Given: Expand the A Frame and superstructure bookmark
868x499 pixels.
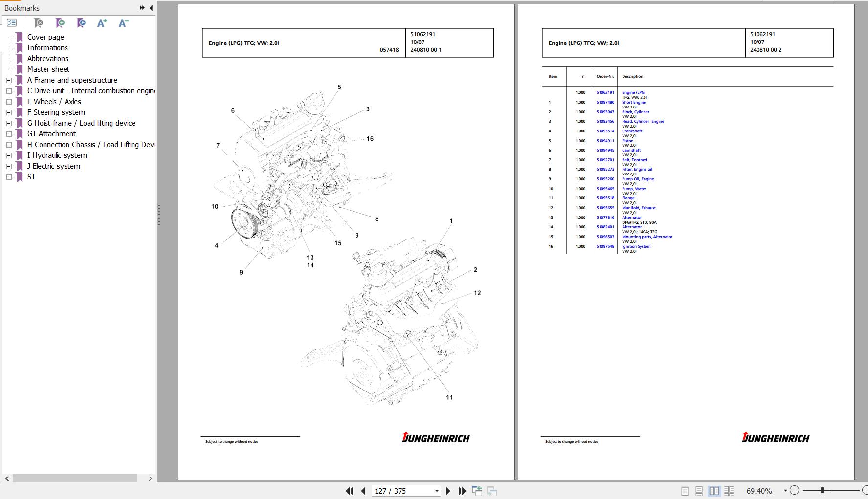Looking at the screenshot, I should pyautogui.click(x=9, y=80).
